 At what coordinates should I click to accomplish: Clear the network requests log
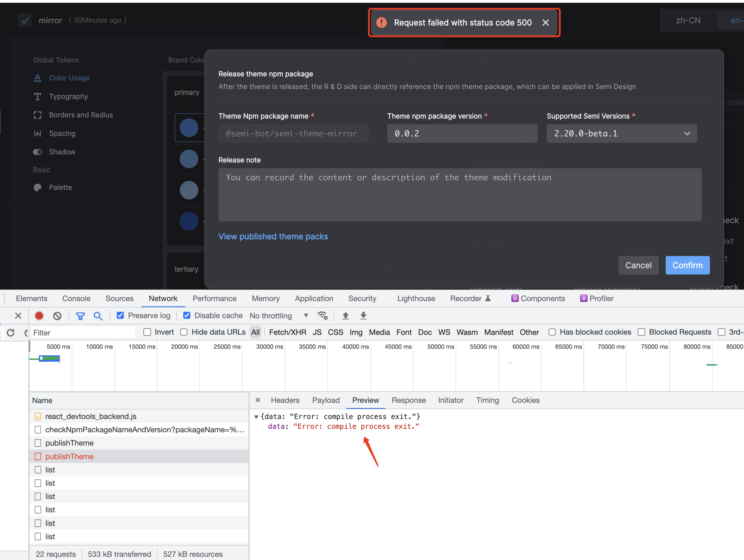point(57,316)
